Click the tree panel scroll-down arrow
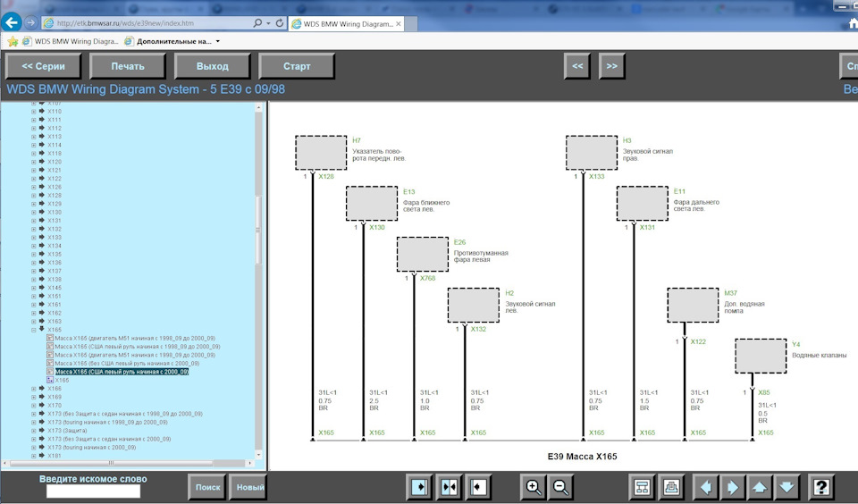The image size is (858, 504). pos(259,455)
